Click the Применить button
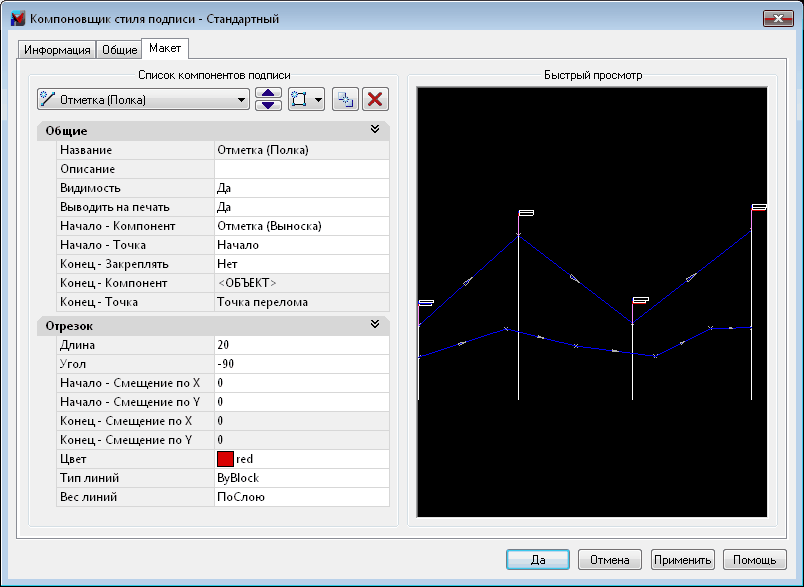This screenshot has width=804, height=587. coord(682,560)
